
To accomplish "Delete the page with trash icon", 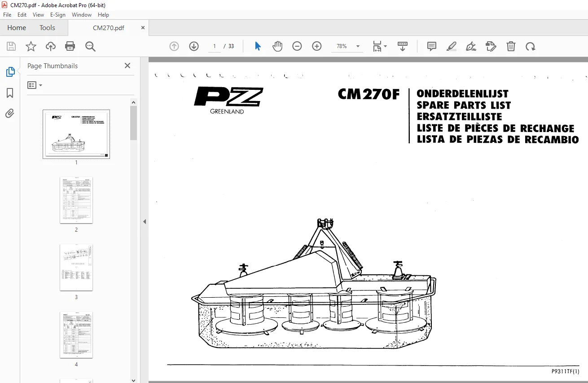I will click(x=511, y=46).
